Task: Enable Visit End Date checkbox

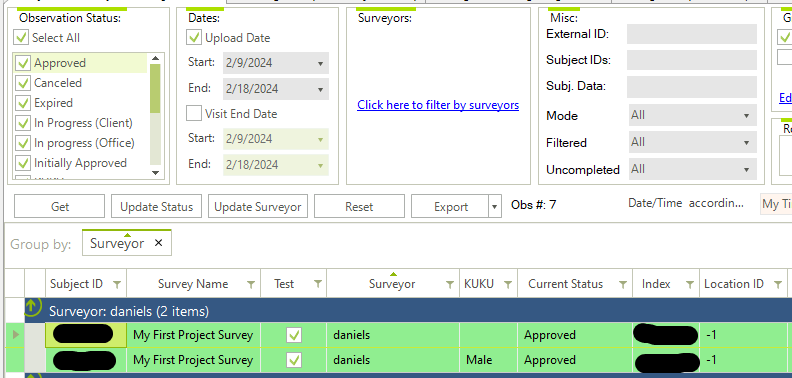Action: coord(194,113)
